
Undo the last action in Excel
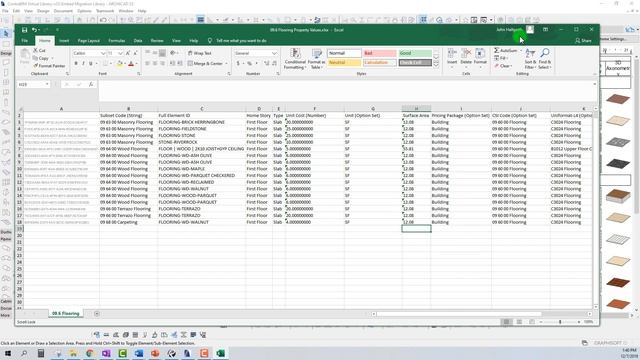pyautogui.click(x=34, y=30)
